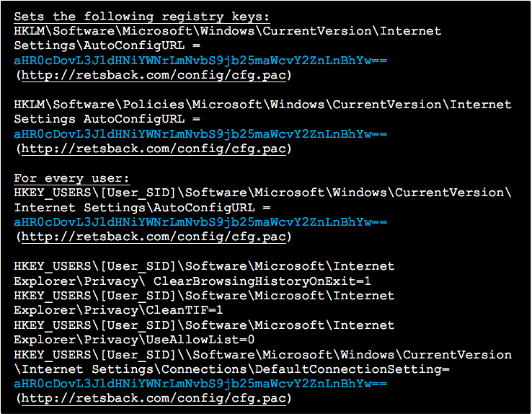532x414 pixels.
Task: Click the Explorer\Privacy\CleanTIF=1 entry
Action: 119,310
